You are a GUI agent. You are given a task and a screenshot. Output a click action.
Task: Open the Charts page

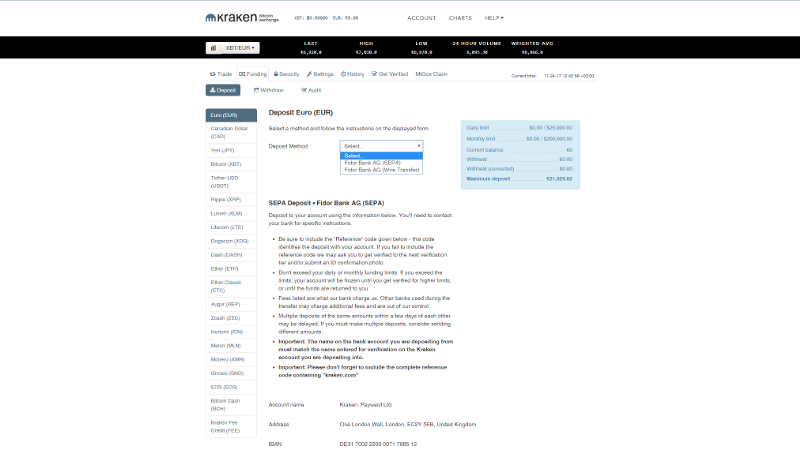click(x=460, y=18)
